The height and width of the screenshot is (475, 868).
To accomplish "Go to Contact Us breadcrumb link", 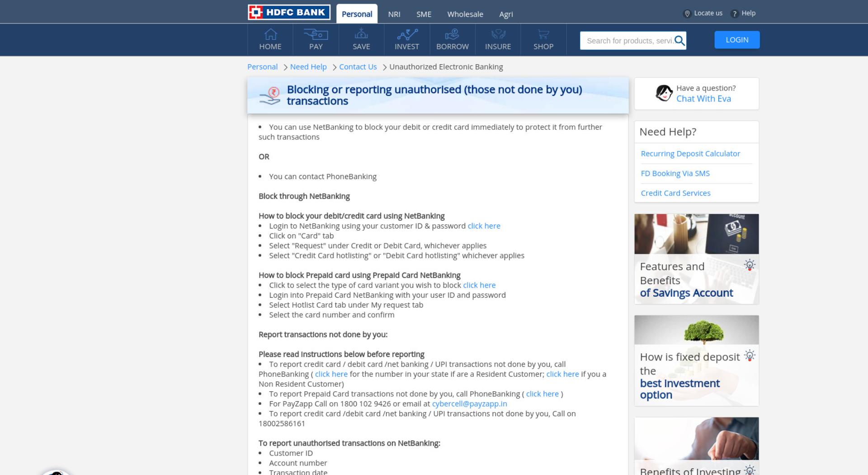I will click(x=358, y=67).
